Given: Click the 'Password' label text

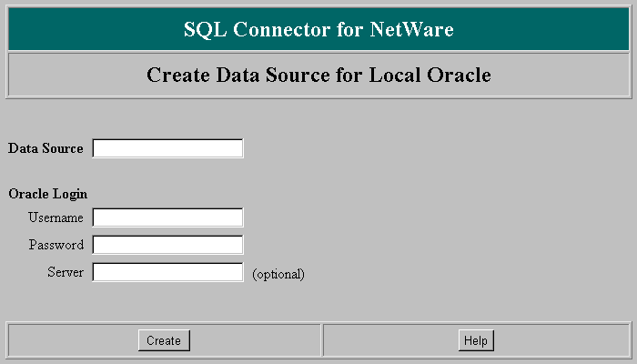Looking at the screenshot, I should click(56, 245).
